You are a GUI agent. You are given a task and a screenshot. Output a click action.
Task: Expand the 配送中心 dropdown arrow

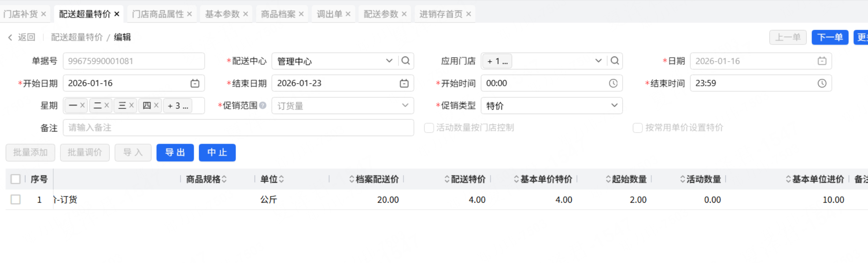pos(389,61)
